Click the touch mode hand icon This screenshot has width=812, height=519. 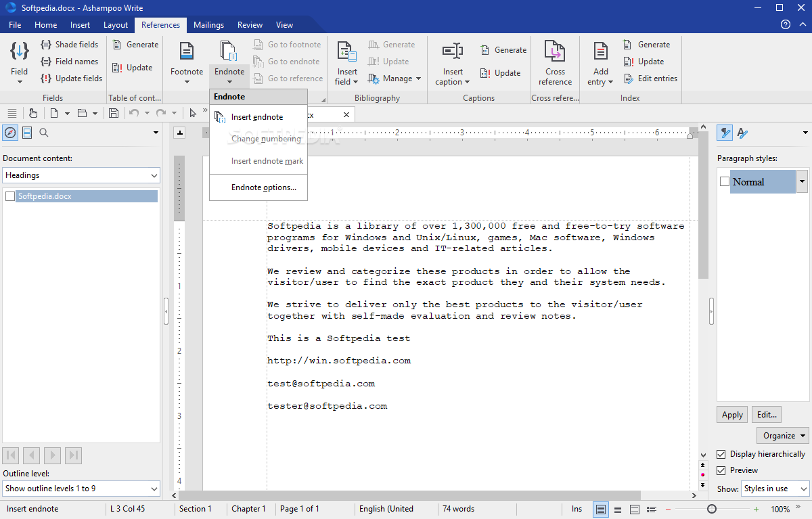(33, 113)
